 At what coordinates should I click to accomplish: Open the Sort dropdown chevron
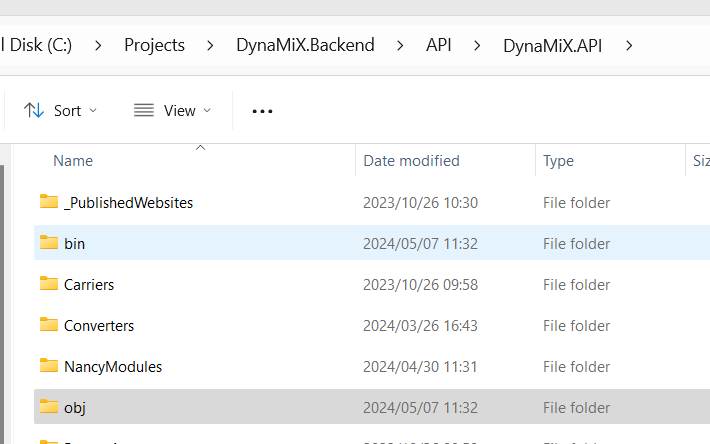coord(94,110)
